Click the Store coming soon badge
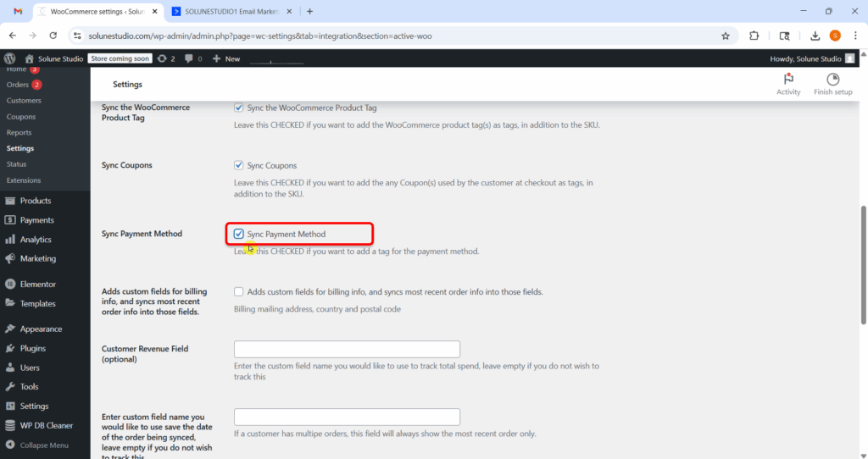 tap(120, 58)
